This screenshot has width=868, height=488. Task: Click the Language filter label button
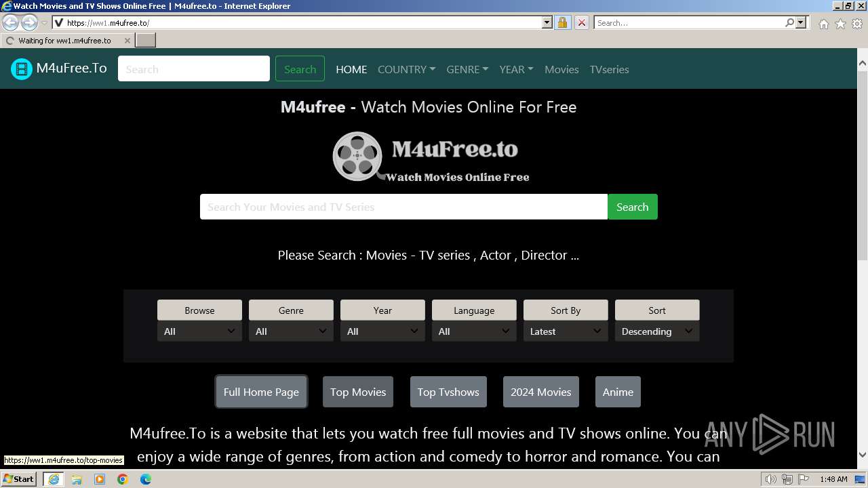pos(474,310)
